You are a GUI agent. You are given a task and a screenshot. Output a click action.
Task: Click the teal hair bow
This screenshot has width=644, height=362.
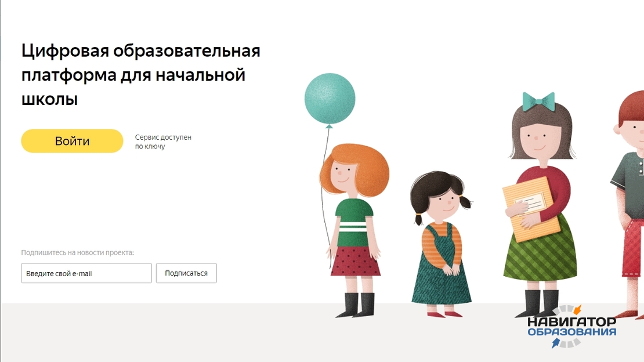click(x=538, y=102)
